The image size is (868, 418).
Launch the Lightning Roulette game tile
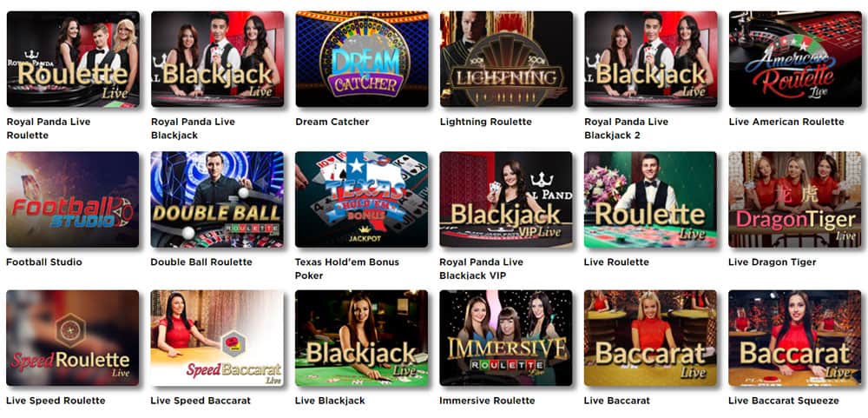(506, 59)
